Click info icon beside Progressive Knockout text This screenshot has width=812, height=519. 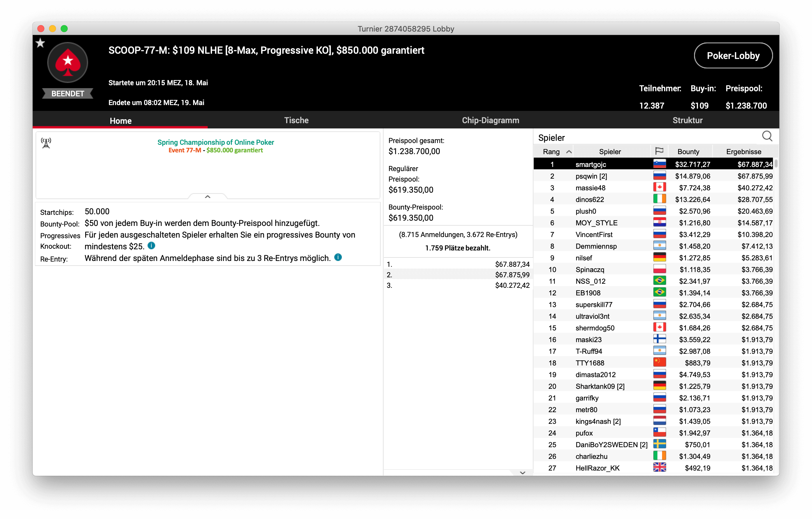(151, 246)
